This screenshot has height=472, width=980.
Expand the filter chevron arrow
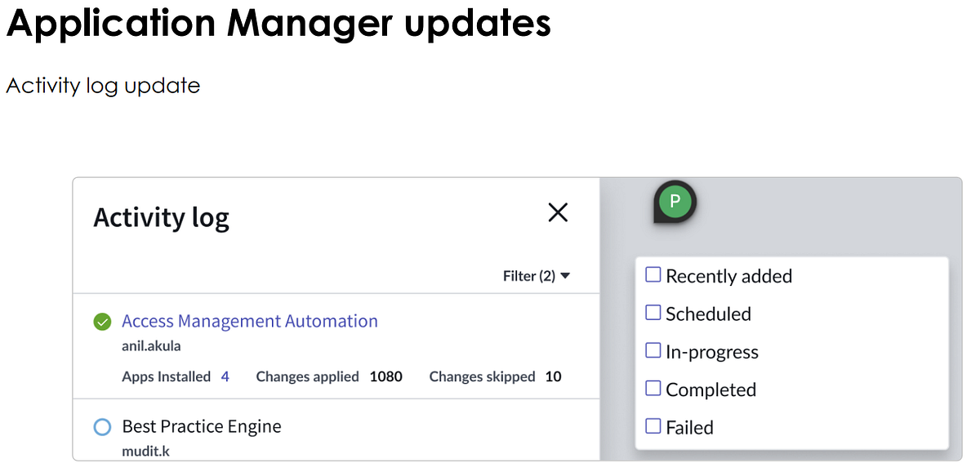(565, 276)
